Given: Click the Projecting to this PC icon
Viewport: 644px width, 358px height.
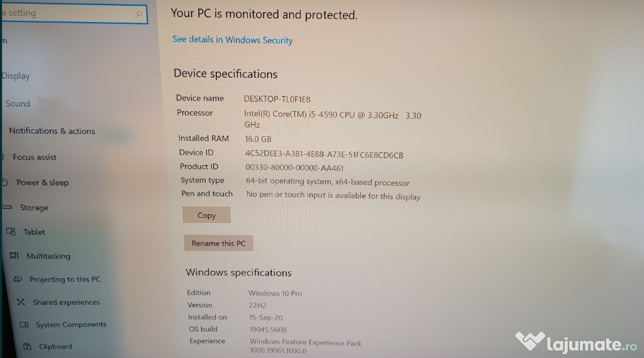Looking at the screenshot, I should (18, 279).
